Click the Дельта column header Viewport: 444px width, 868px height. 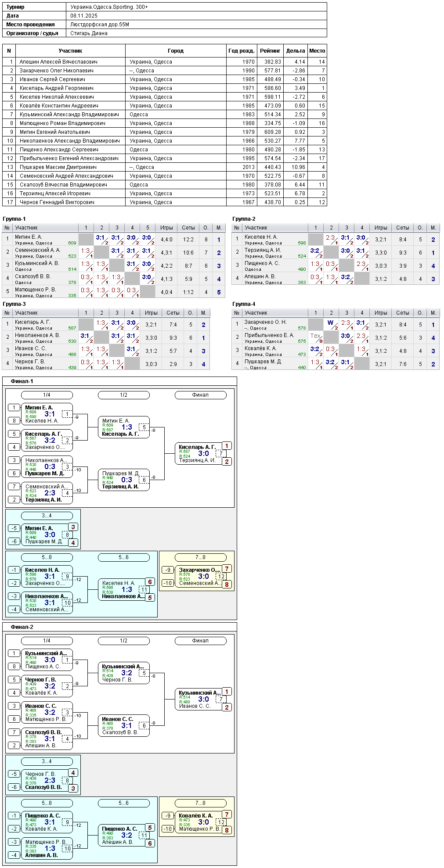pos(296,51)
